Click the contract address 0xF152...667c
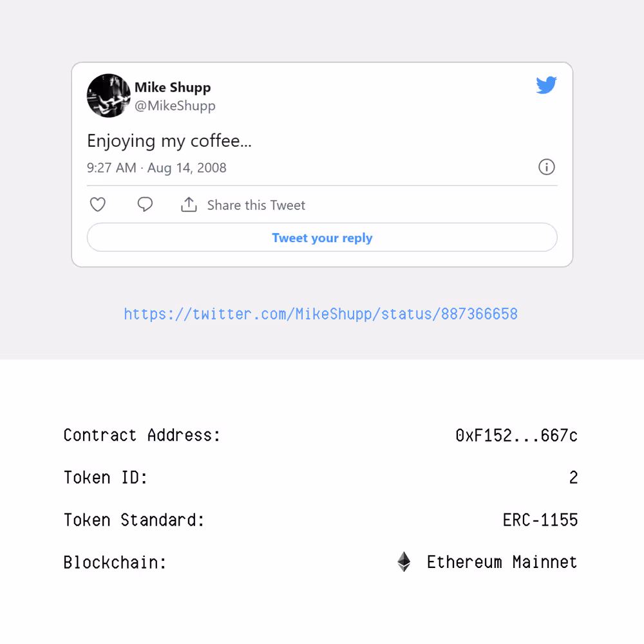Screen dimensions: 644x644 [x=516, y=435]
